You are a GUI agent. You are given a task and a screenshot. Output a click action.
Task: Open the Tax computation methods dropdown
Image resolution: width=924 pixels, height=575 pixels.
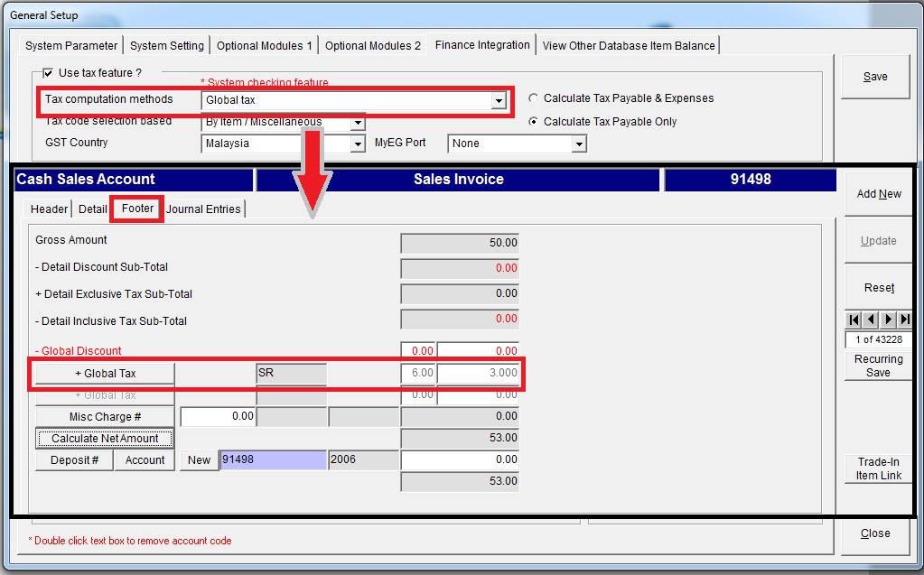click(x=498, y=101)
